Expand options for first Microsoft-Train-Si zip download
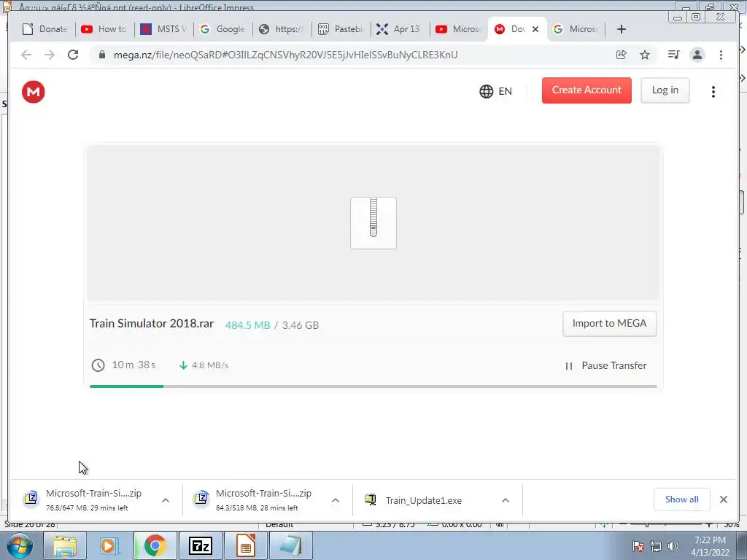 coord(166,500)
